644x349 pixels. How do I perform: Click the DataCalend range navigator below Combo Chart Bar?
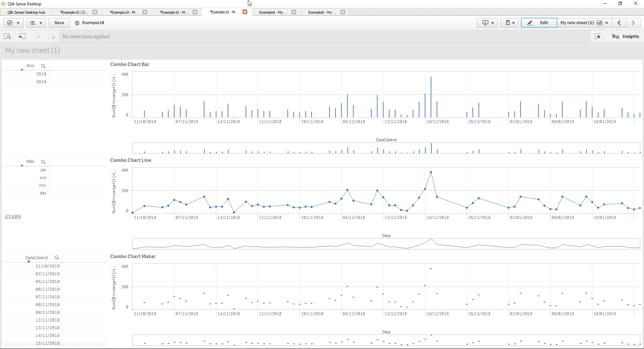[386, 148]
